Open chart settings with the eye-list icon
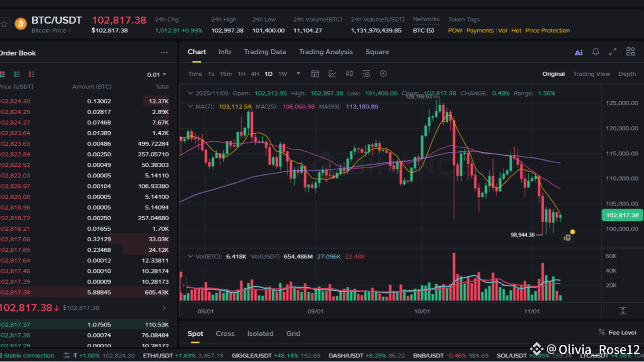 [x=366, y=73]
